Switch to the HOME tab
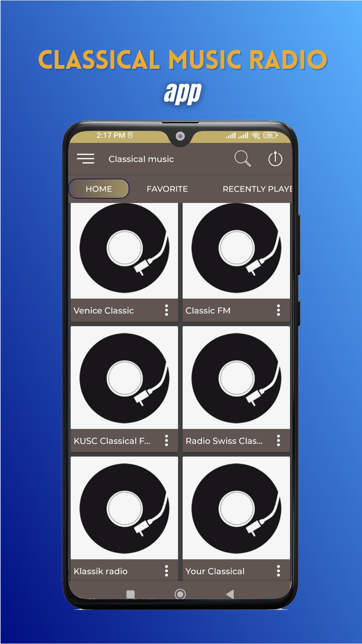362x644 pixels. 99,189
